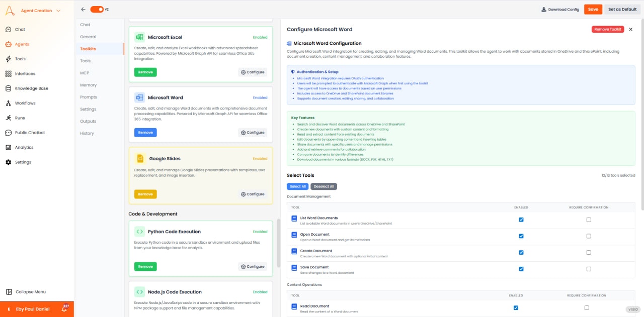This screenshot has height=317, width=644.
Task: Check Require Confirmation for List Word Documents
Action: [589, 220]
